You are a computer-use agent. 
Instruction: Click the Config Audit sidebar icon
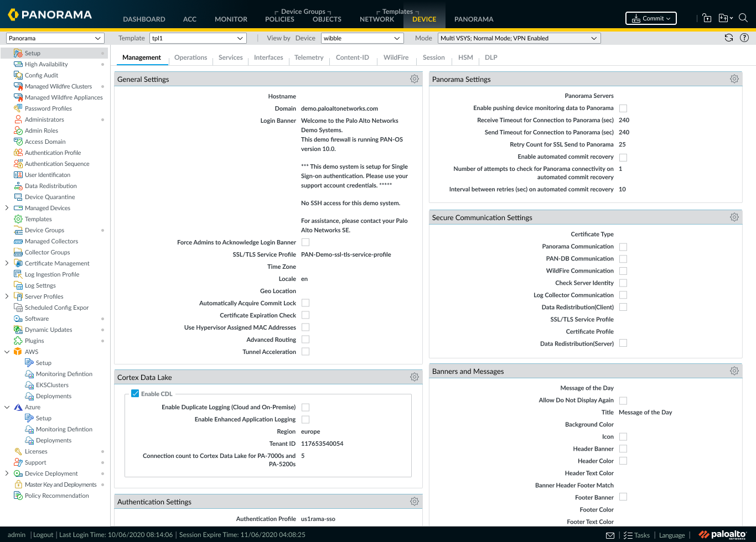tap(18, 75)
